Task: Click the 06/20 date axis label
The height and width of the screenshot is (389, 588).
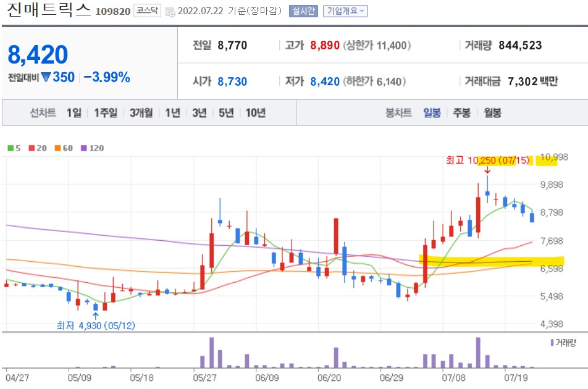Action: [x=329, y=377]
